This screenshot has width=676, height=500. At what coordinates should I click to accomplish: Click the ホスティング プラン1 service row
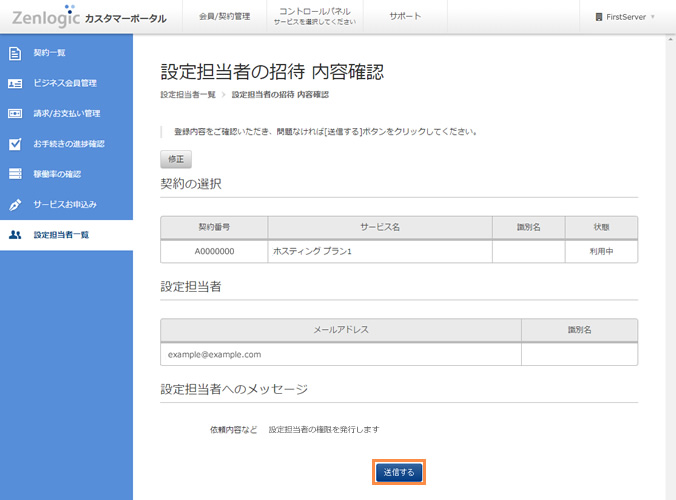pyautogui.click(x=379, y=251)
